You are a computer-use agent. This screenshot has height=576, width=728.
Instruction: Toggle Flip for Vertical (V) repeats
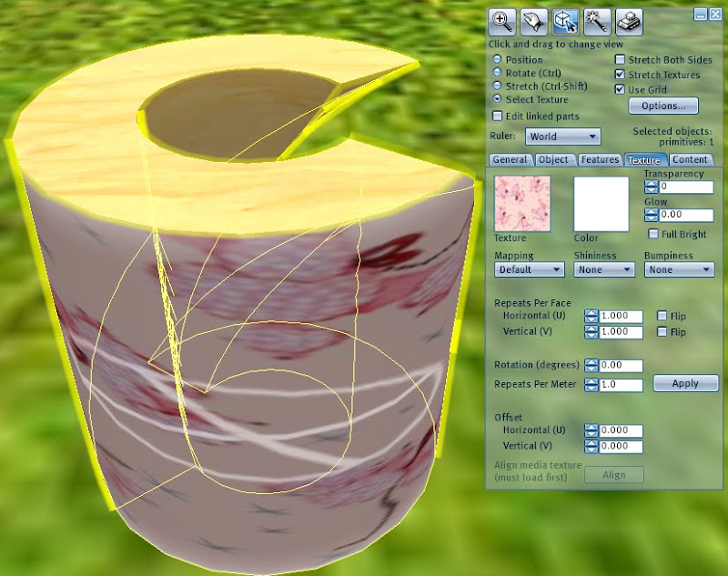pos(662,331)
